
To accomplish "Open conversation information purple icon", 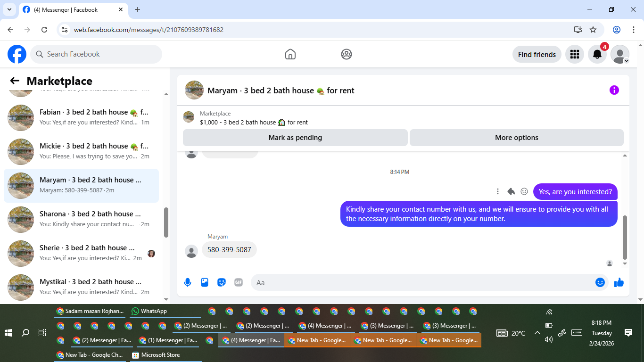I will pyautogui.click(x=614, y=90).
